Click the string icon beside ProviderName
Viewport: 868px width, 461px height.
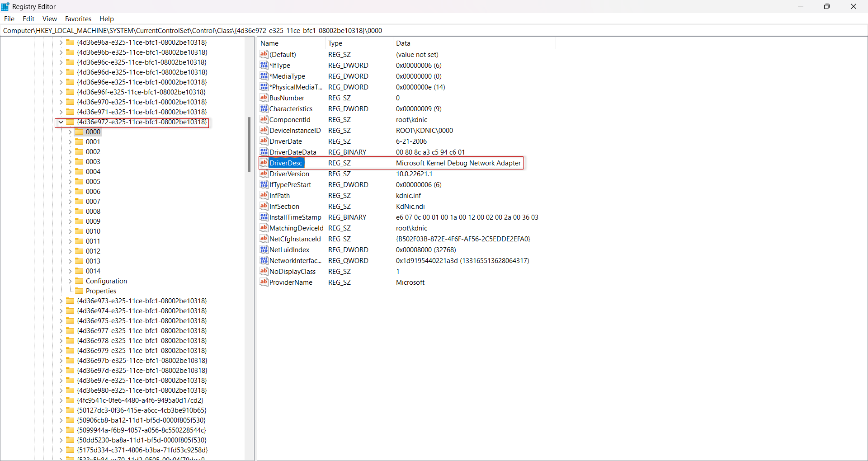(264, 282)
